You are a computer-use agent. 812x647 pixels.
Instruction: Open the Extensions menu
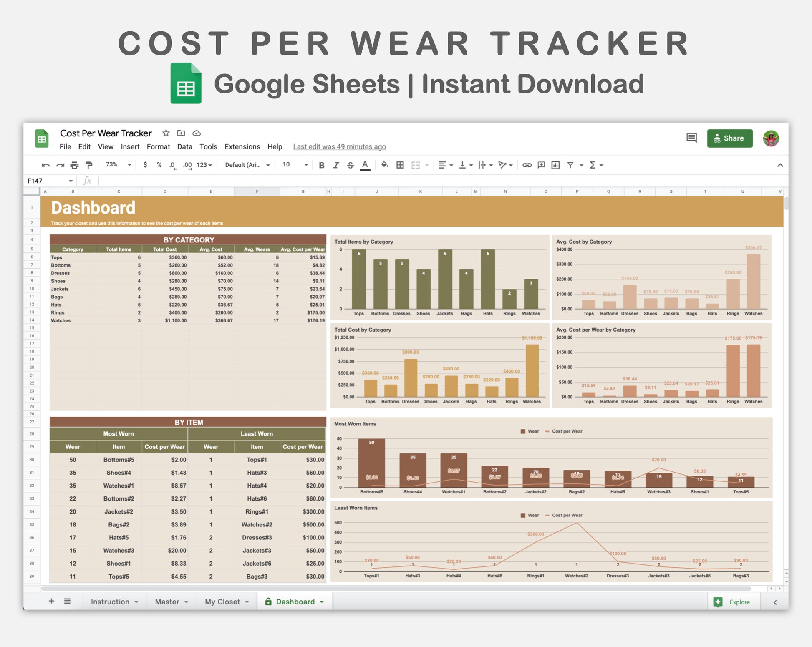coord(242,147)
